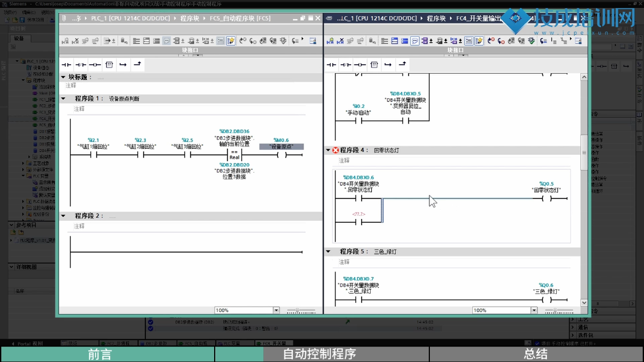Click the FC4 editor zoom slider
This screenshot has width=644, height=362.
point(555,310)
